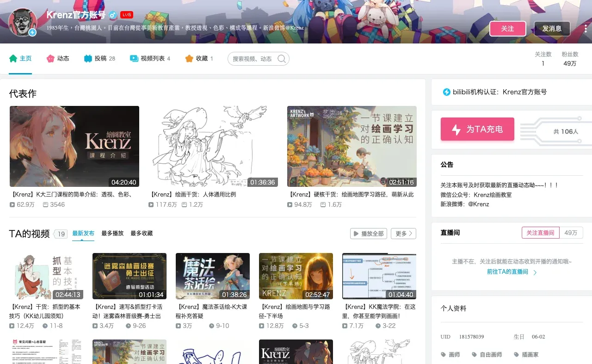Click play-count icon next to 117.6万
The image size is (592, 364).
[151, 204]
